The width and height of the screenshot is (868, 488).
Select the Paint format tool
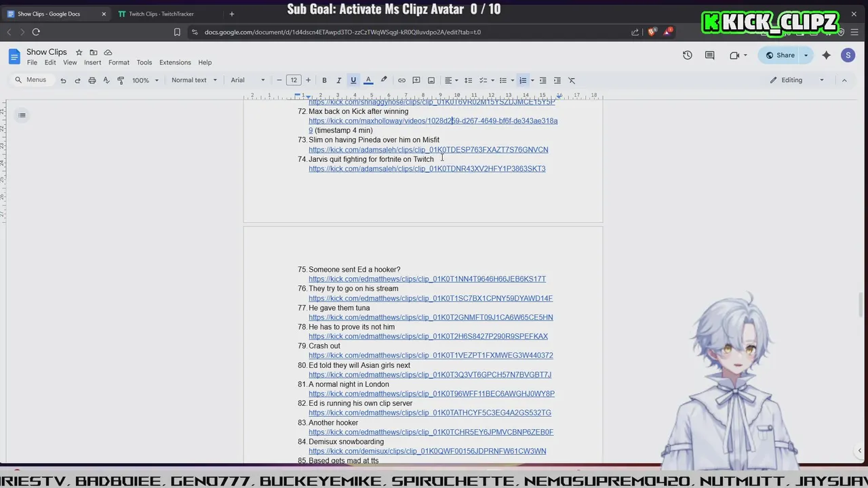(121, 80)
